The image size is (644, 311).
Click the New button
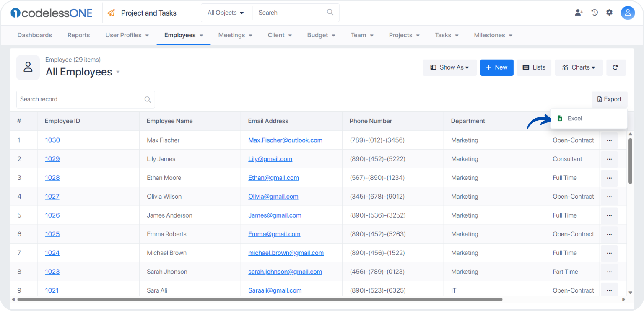497,67
